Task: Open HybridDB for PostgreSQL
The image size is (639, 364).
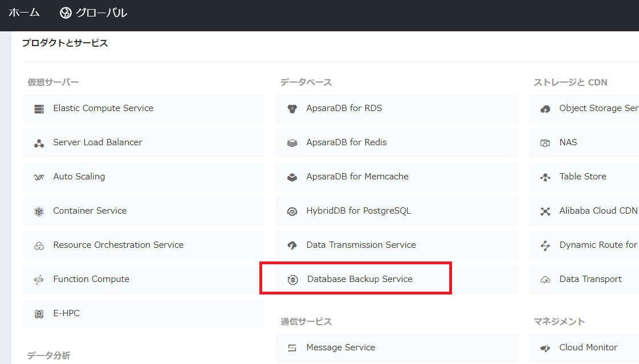Action: coord(358,211)
